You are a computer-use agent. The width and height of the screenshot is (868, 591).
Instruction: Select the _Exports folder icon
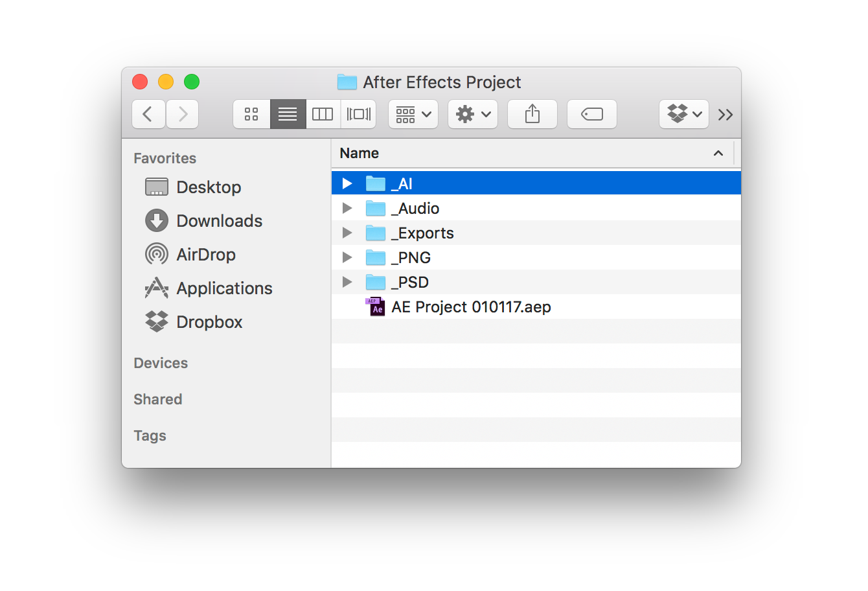click(376, 233)
